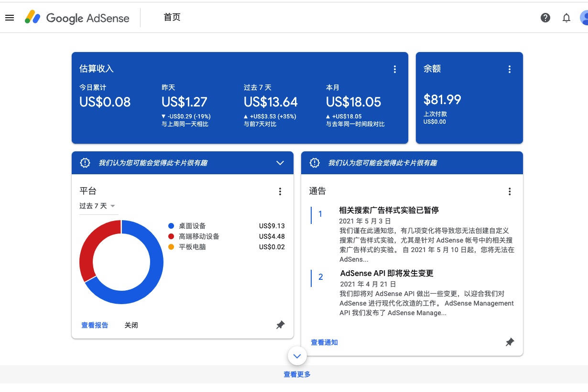Open the 估算收入 card three-dot menu
This screenshot has height=392, width=588.
tap(395, 69)
